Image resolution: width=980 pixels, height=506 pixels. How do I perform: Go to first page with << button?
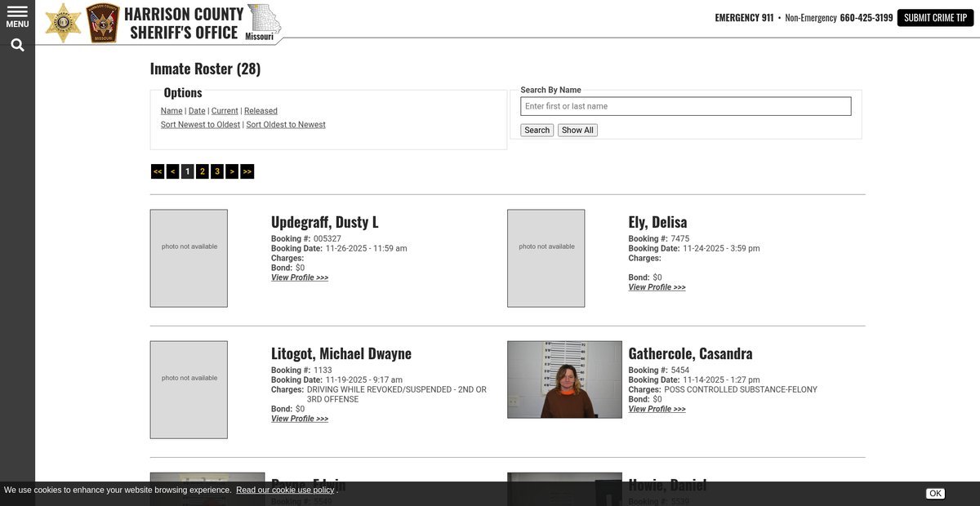click(158, 171)
